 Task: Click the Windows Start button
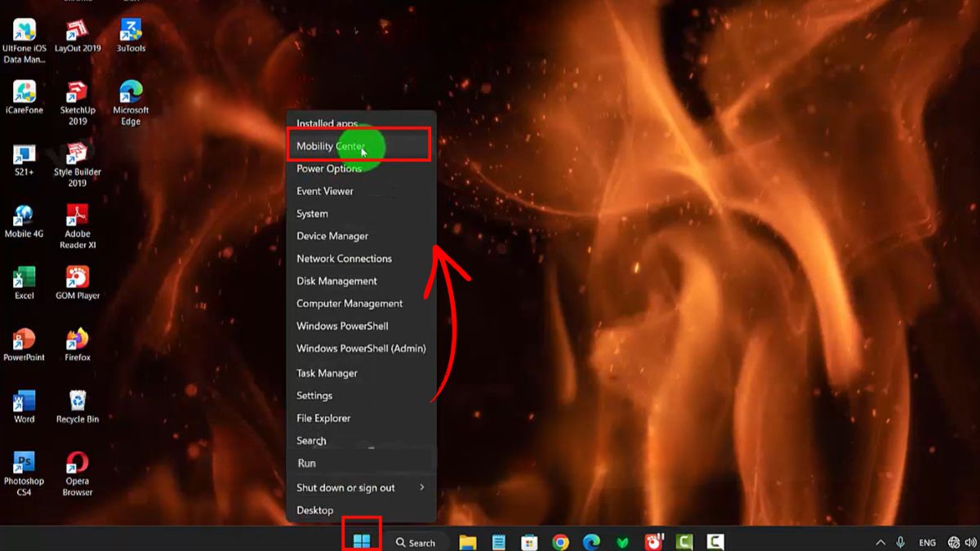pyautogui.click(x=361, y=541)
